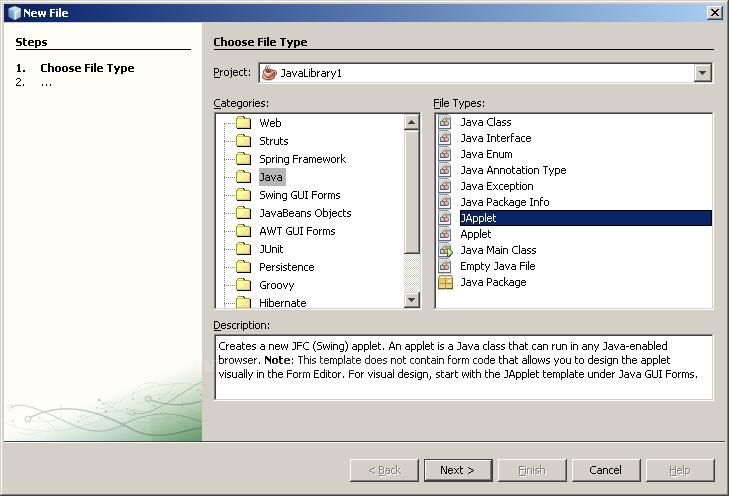Click the Next > button

[x=457, y=470]
